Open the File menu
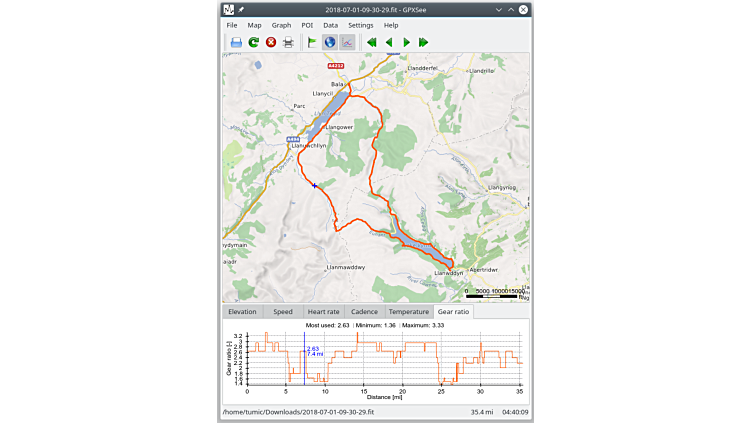The width and height of the screenshot is (752, 423). [x=232, y=25]
